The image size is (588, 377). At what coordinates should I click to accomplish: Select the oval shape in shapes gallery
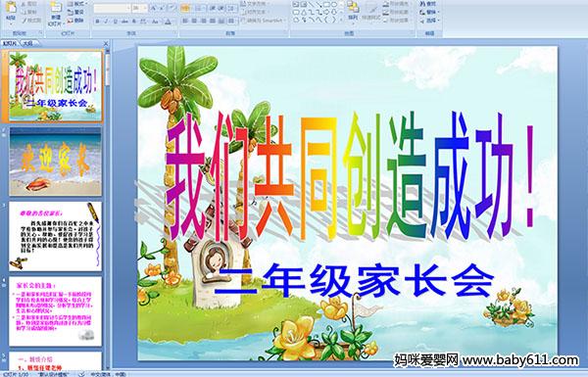coord(333,5)
